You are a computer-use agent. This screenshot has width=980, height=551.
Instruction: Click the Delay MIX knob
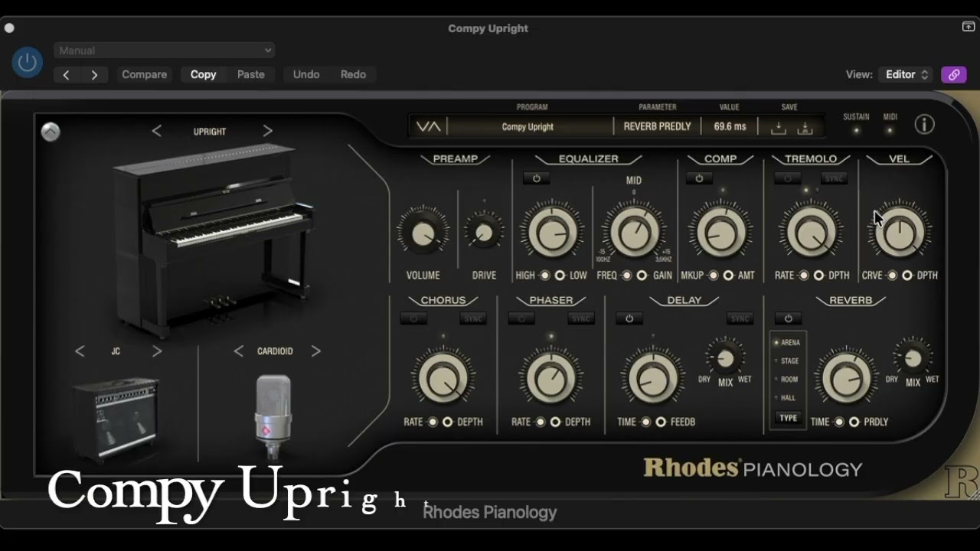[x=725, y=357]
